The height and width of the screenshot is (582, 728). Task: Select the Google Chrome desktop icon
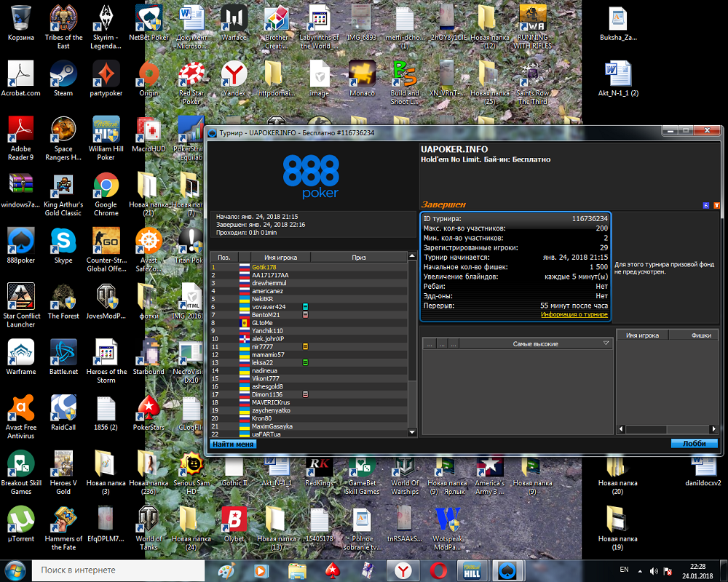[x=106, y=194]
